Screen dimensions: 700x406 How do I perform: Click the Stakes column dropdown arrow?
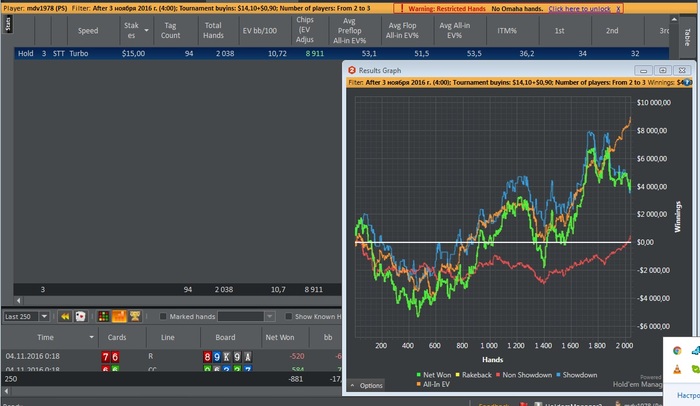coord(146,30)
